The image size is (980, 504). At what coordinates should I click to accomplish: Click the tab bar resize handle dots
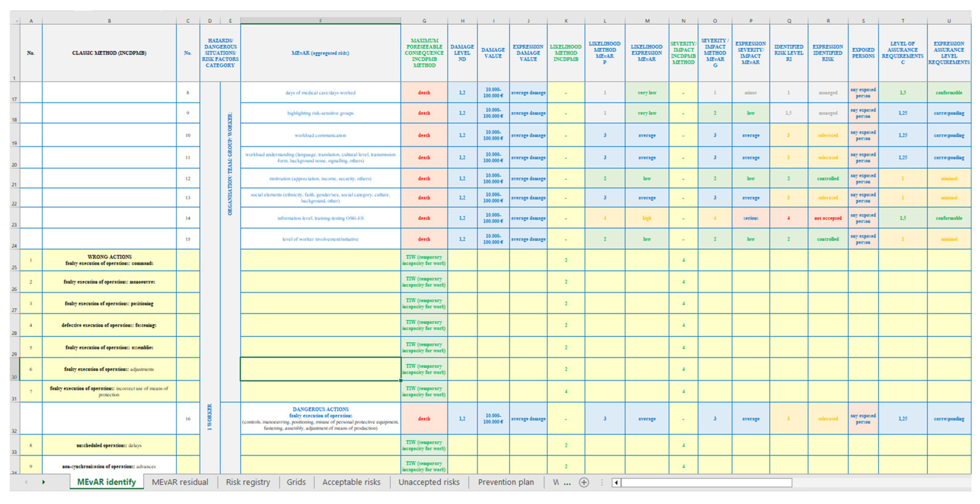[x=601, y=482]
